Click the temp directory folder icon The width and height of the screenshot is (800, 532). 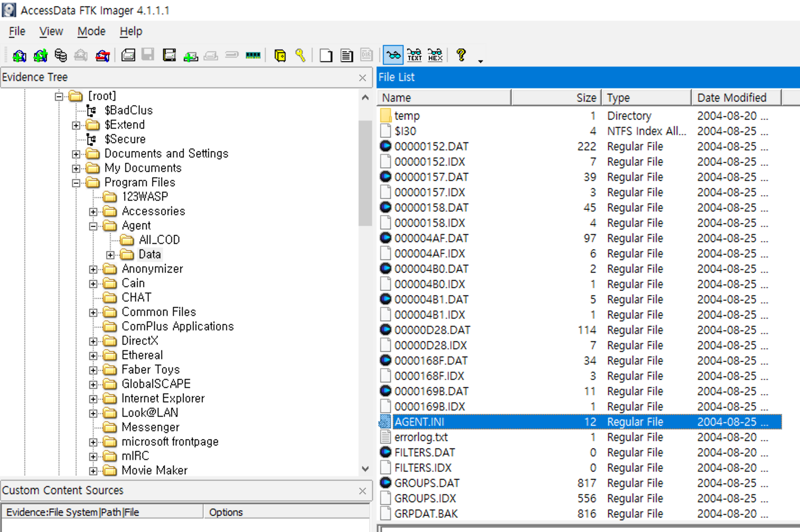(386, 116)
